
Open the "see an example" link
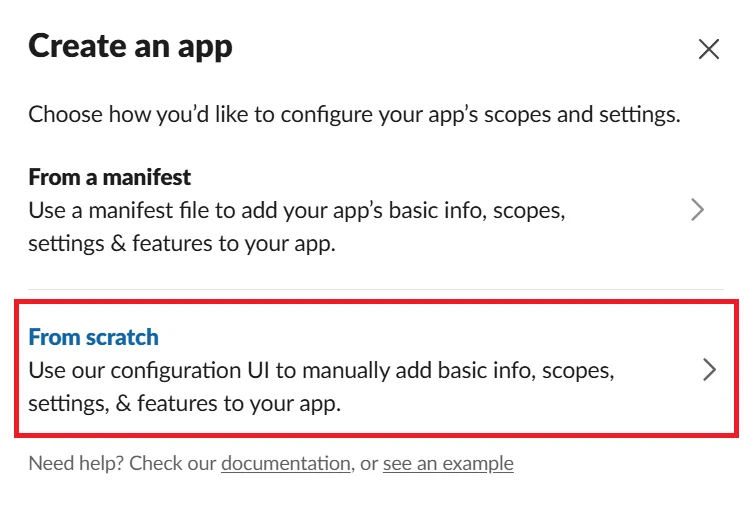pyautogui.click(x=448, y=464)
